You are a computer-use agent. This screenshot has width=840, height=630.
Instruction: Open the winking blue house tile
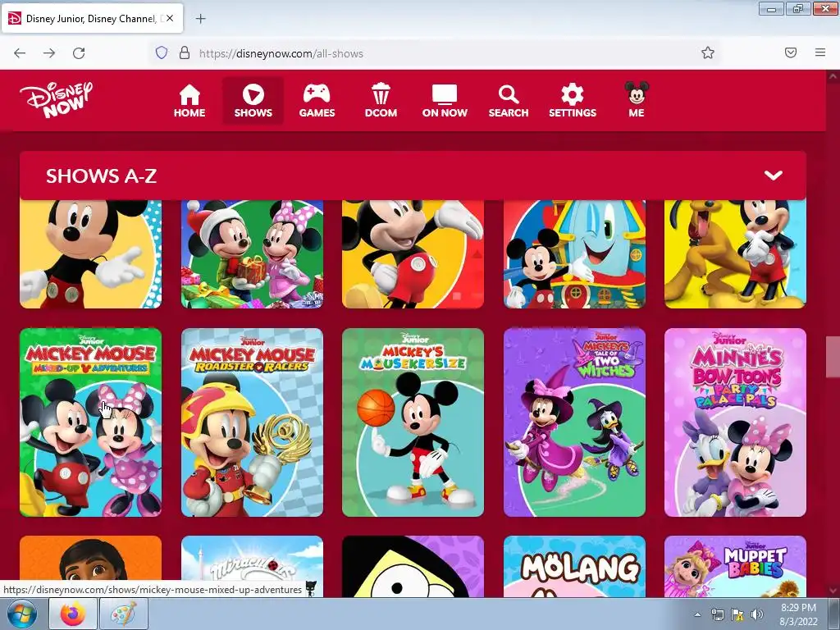pyautogui.click(x=574, y=254)
